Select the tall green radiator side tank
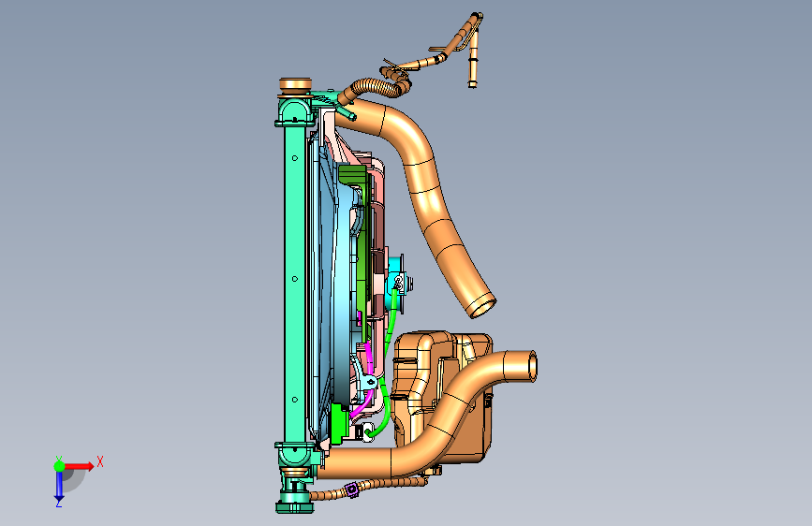The image size is (812, 526). [295, 282]
